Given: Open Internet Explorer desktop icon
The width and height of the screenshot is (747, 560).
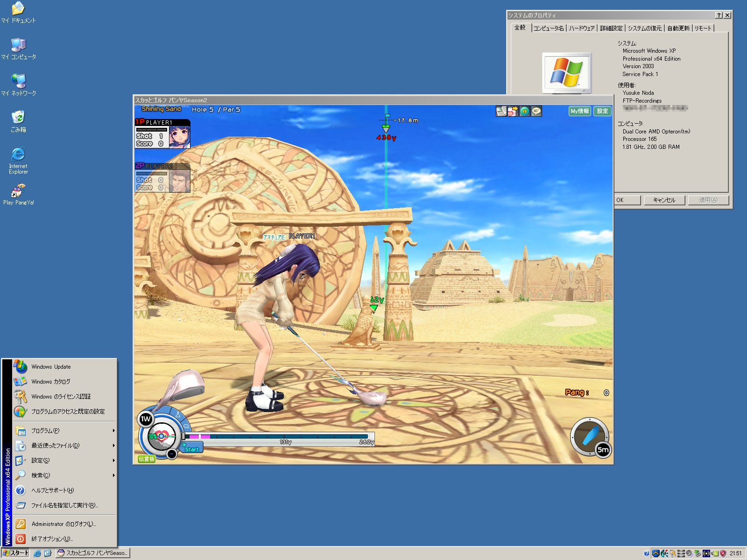Looking at the screenshot, I should coord(18,161).
